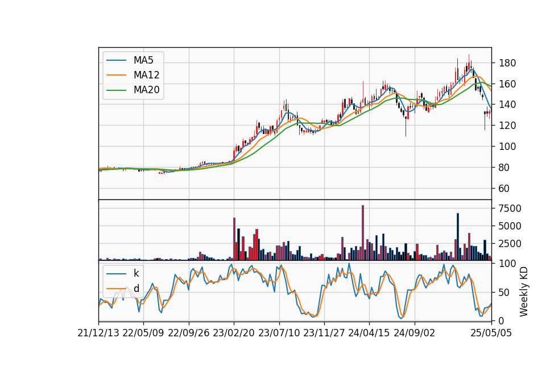
Task: Click the 0 tick on KD axis
Action: (x=502, y=320)
